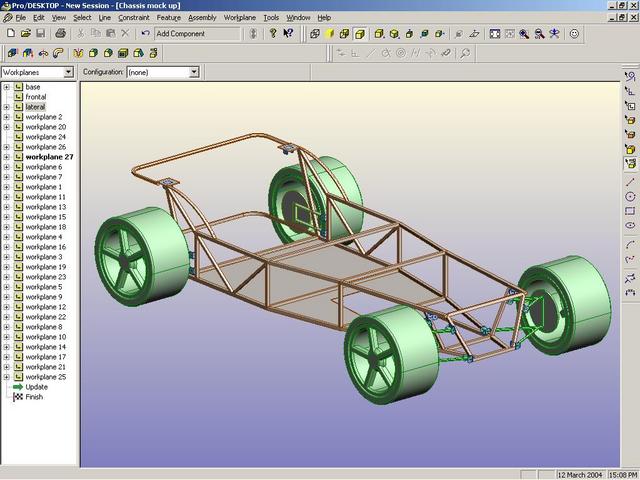The height and width of the screenshot is (480, 640).
Task: Select workplane 22 in the tree
Action: coord(45,317)
